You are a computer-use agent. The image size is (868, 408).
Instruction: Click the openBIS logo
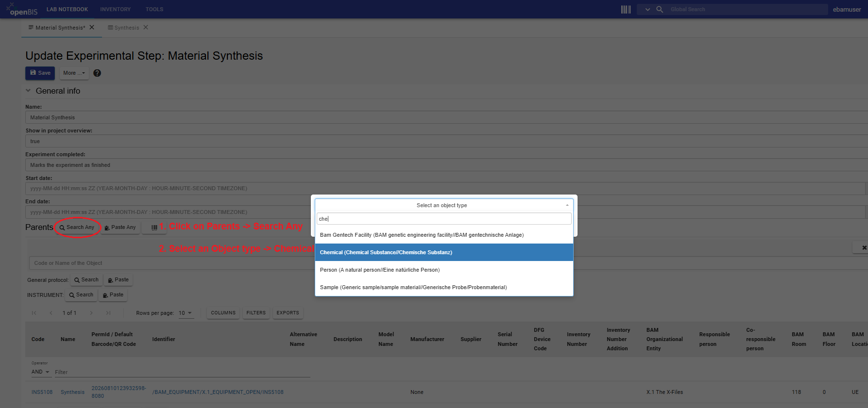coord(22,9)
